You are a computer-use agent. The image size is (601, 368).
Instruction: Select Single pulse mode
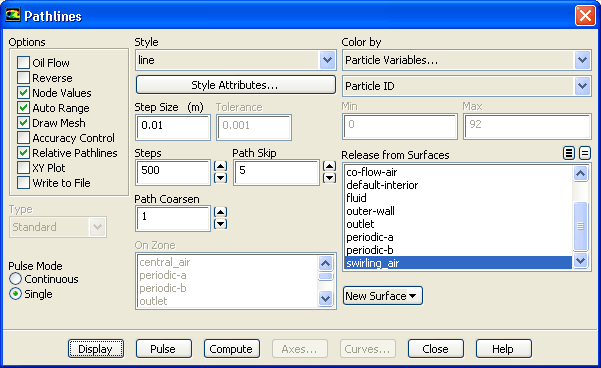[x=15, y=294]
